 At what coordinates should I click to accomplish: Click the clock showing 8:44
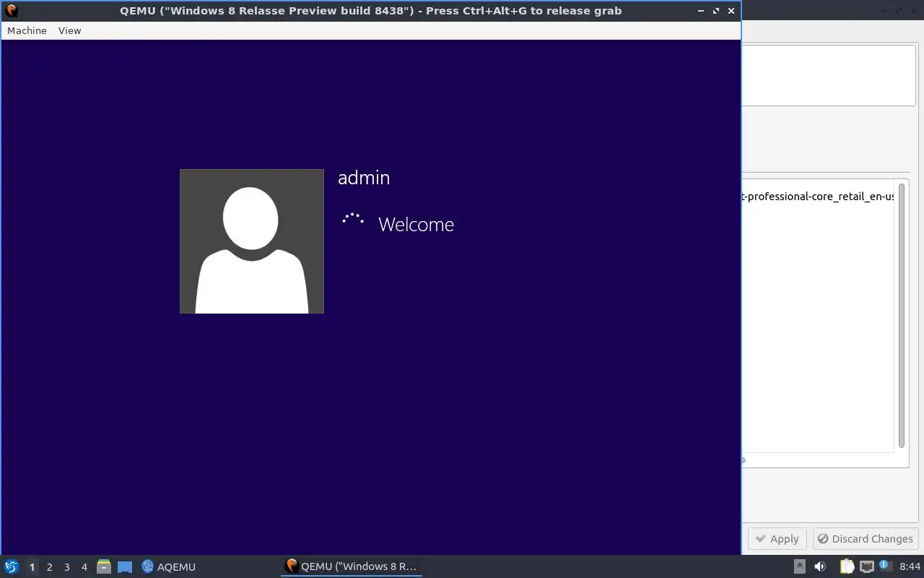[910, 566]
